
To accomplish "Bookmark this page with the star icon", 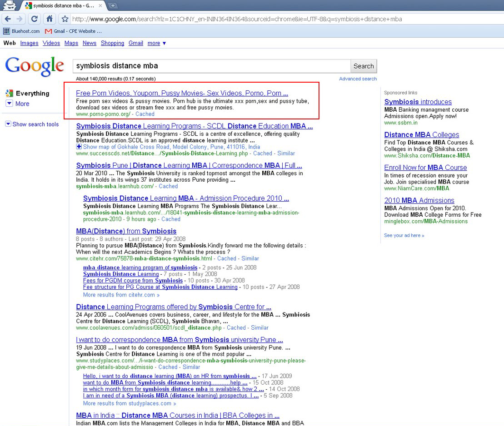I will 65,19.
